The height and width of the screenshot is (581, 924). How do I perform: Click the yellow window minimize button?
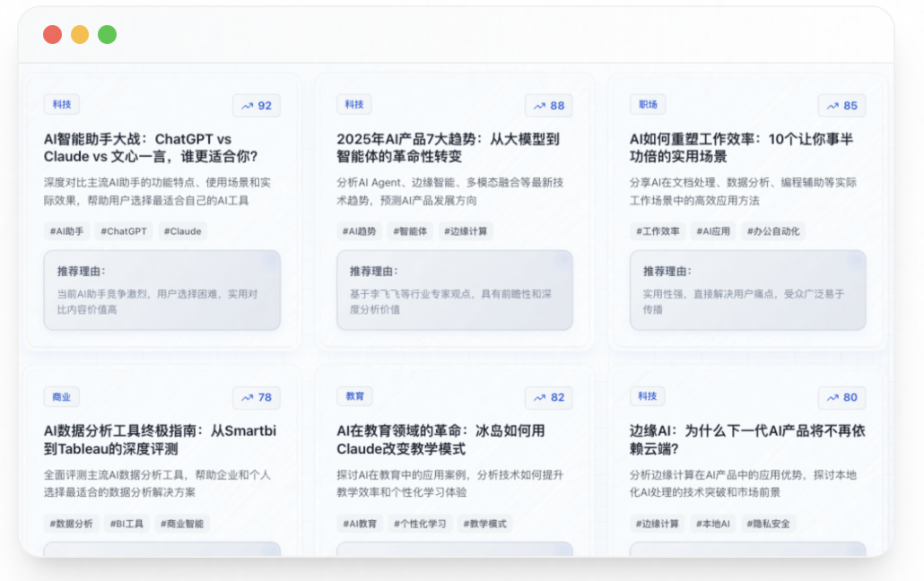tap(80, 35)
